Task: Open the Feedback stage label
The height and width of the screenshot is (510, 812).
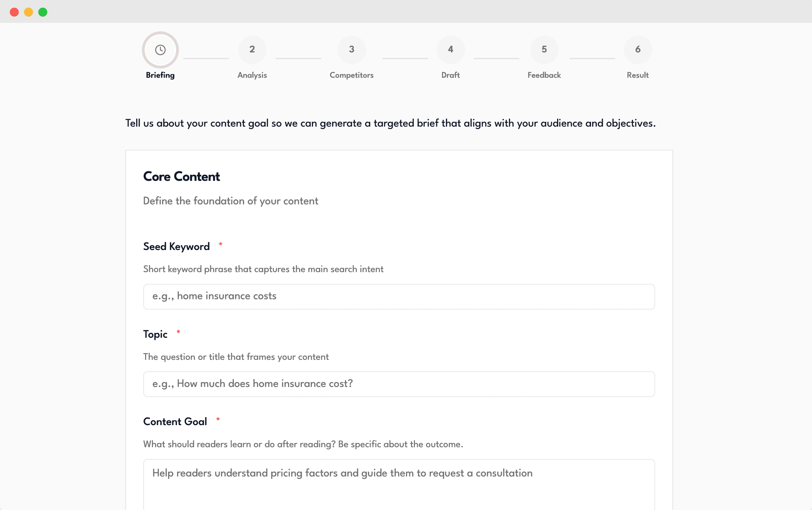Action: pos(544,75)
